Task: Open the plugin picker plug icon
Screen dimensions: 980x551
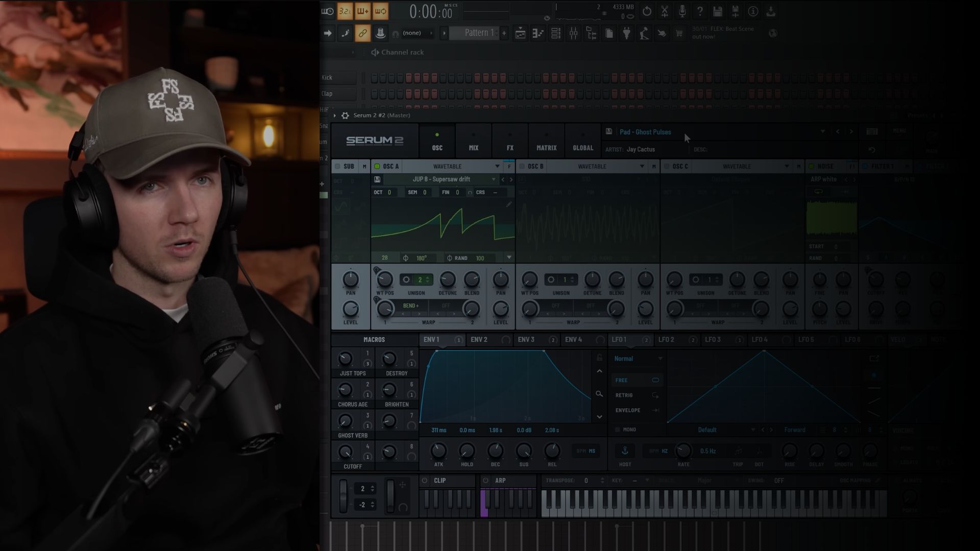Action: (x=627, y=34)
